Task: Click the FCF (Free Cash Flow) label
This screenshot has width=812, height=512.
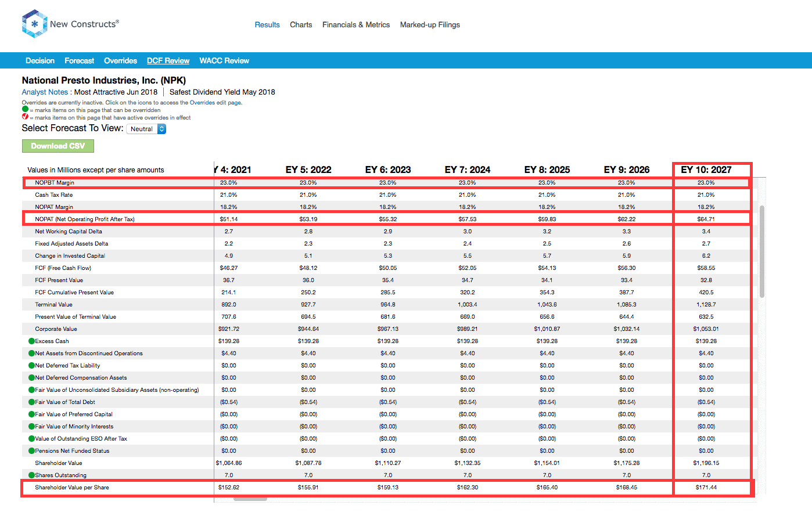Action: (x=63, y=268)
